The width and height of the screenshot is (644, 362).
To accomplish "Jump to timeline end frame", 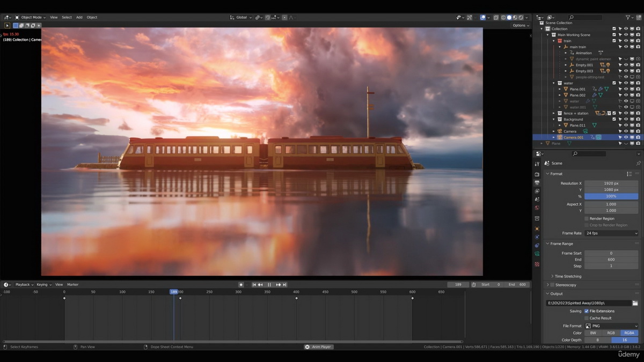I will click(284, 285).
